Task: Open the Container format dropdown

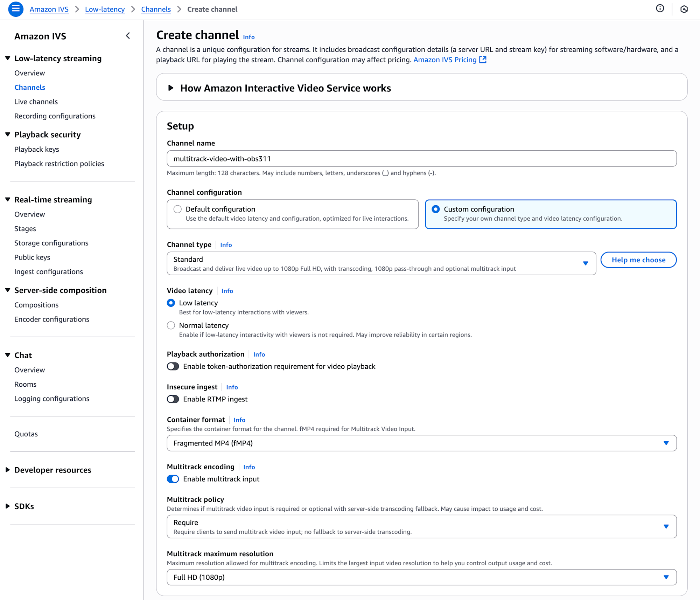Action: [422, 443]
